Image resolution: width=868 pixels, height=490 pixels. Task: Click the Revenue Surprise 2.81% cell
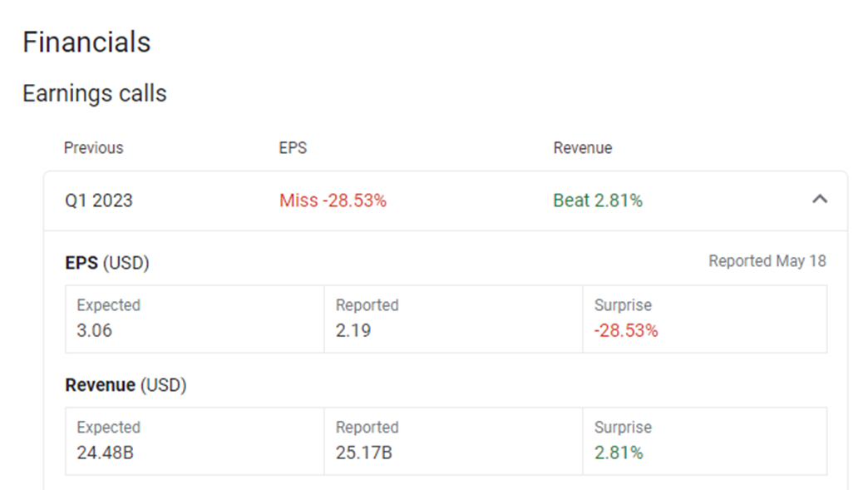[705, 441]
